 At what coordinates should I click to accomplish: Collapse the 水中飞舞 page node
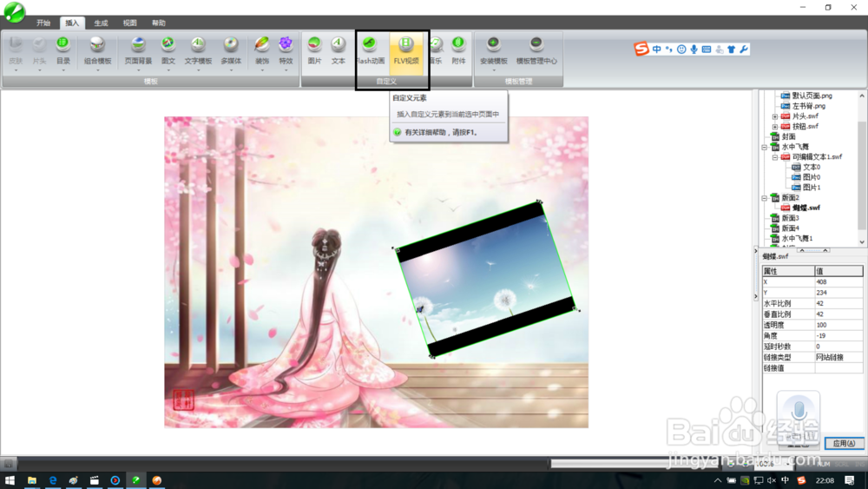click(765, 148)
